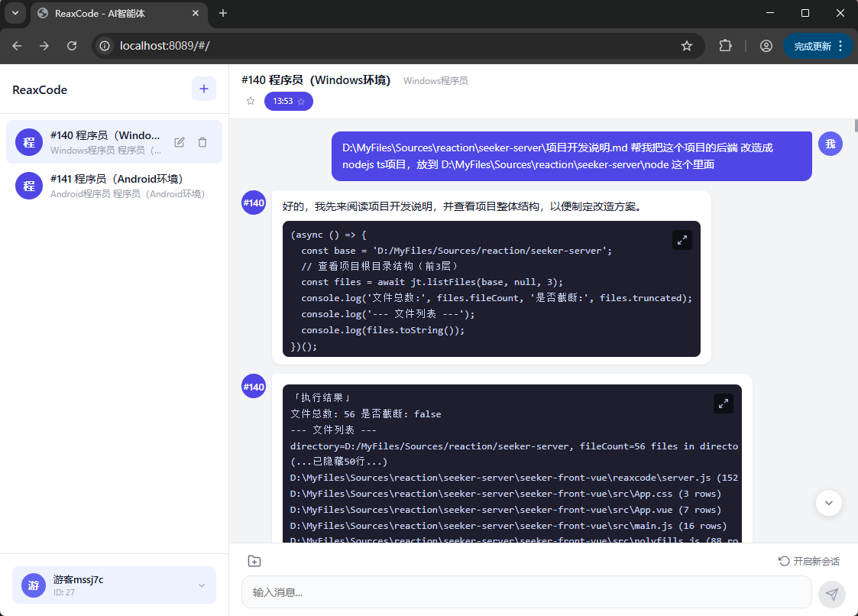This screenshot has width=858, height=616.
Task: Open the #141 程序员（Android环境）agent
Action: coord(114,186)
